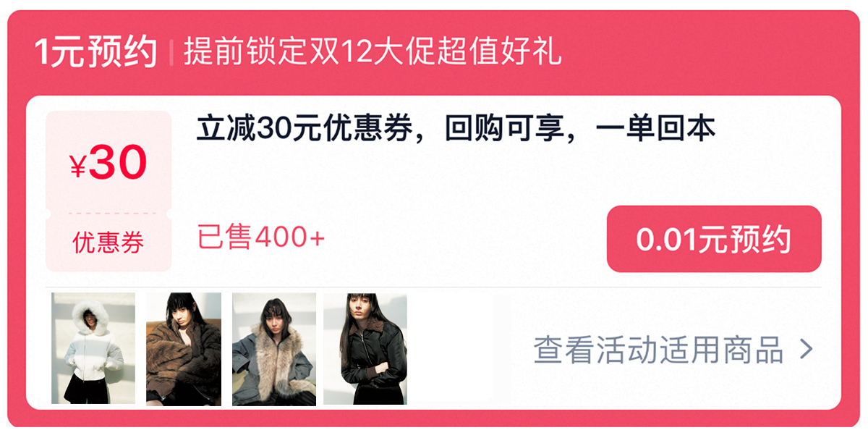Click the red 30 coupon amount
868x438 pixels.
coord(118,163)
